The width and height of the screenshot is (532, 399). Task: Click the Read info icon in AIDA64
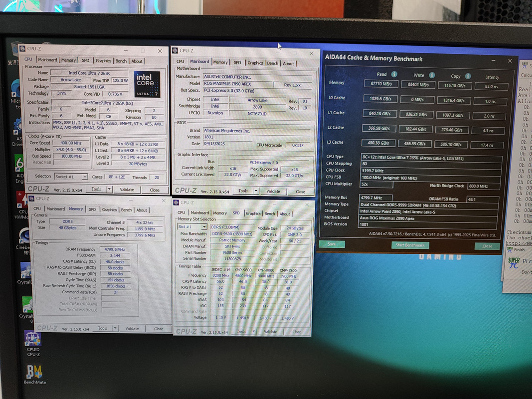pyautogui.click(x=394, y=74)
